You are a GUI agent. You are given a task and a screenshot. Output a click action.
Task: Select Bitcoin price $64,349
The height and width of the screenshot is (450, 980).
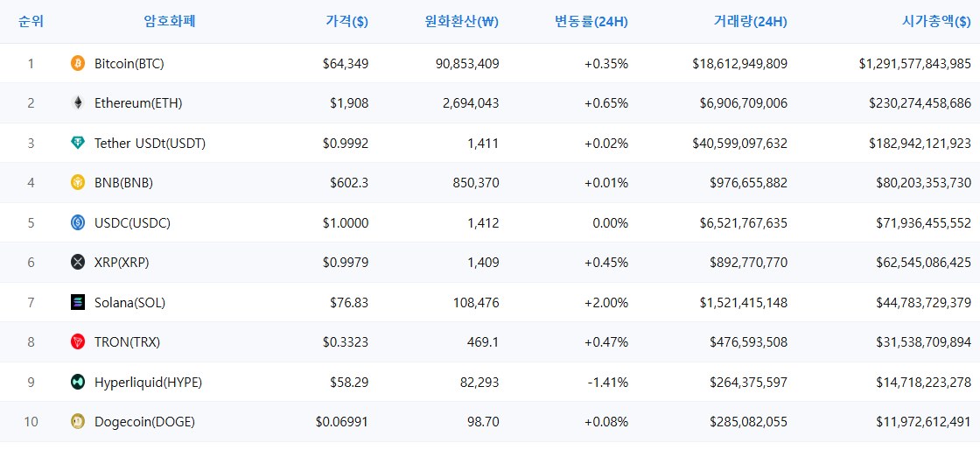tap(346, 63)
